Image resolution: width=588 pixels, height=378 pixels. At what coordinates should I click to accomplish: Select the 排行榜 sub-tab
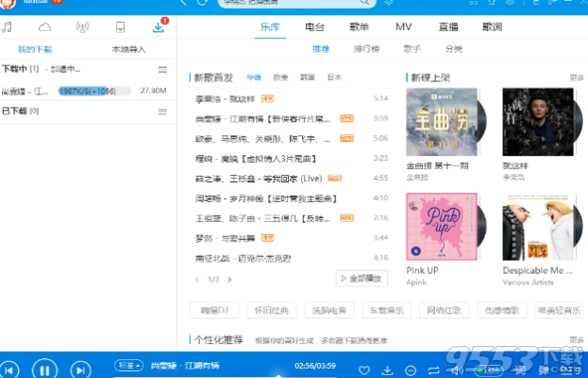click(x=365, y=48)
